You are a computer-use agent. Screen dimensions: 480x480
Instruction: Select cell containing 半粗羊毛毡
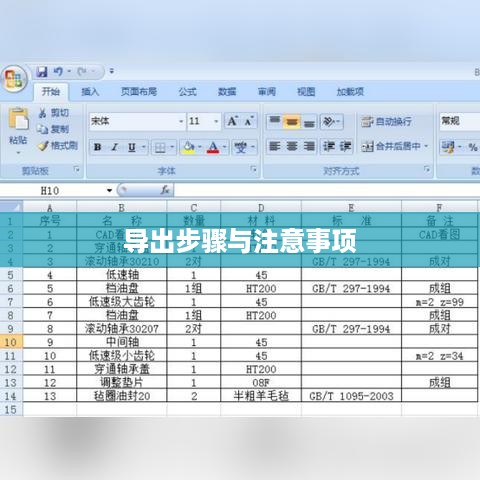[261, 396]
